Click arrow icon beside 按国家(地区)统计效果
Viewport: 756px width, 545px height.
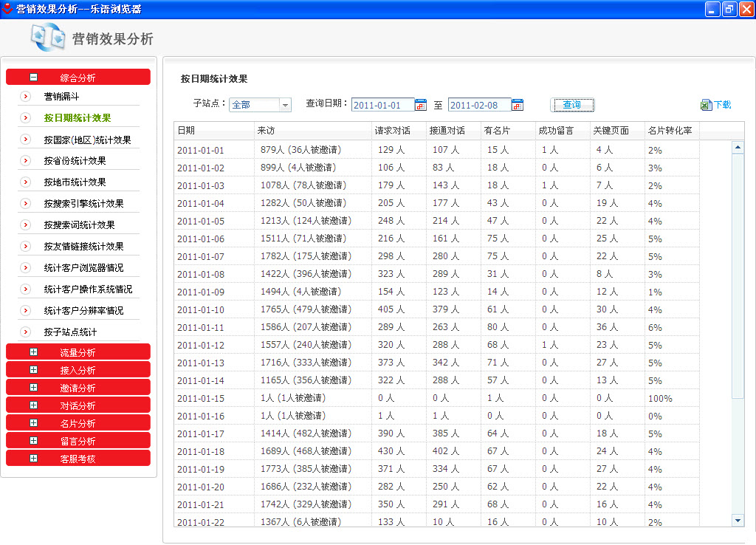[x=26, y=140]
